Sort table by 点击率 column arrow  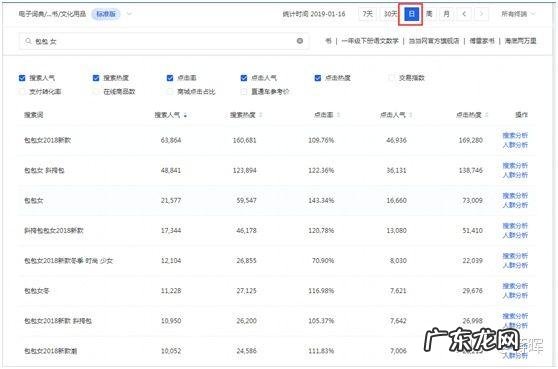pyautogui.click(x=338, y=115)
